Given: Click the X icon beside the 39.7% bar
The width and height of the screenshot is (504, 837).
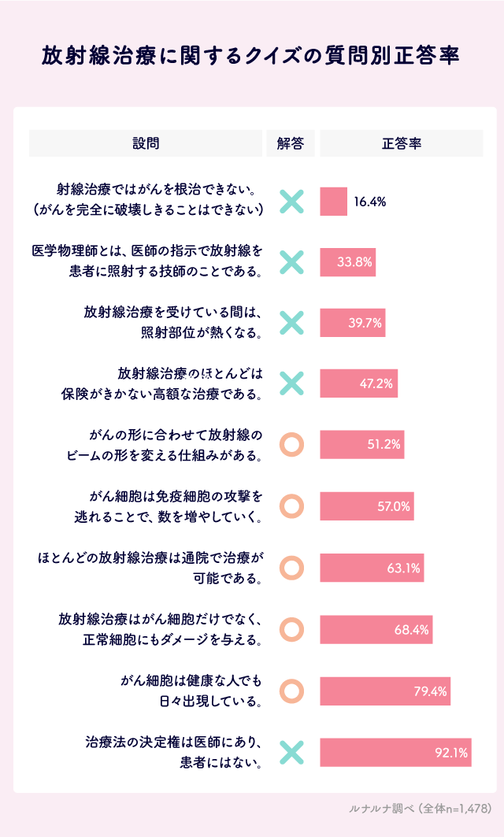Looking at the screenshot, I should (291, 322).
